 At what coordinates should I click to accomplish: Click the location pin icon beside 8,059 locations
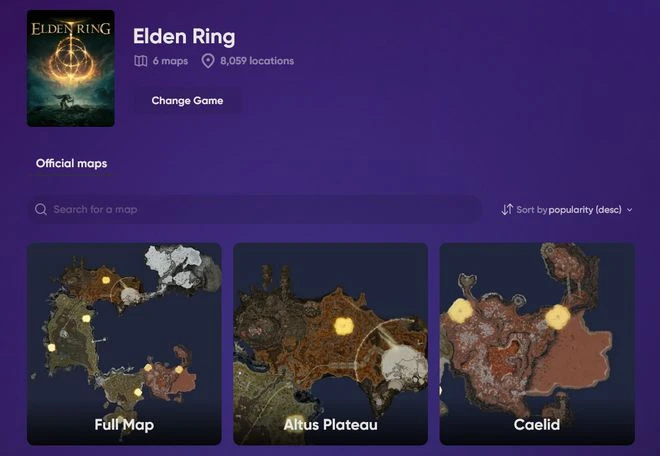208,61
